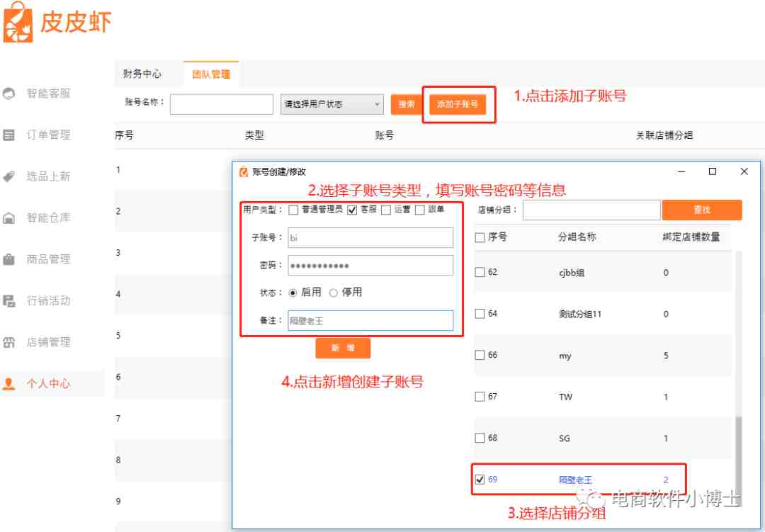
Task: Check group row 62 cjbb组
Action: (480, 272)
